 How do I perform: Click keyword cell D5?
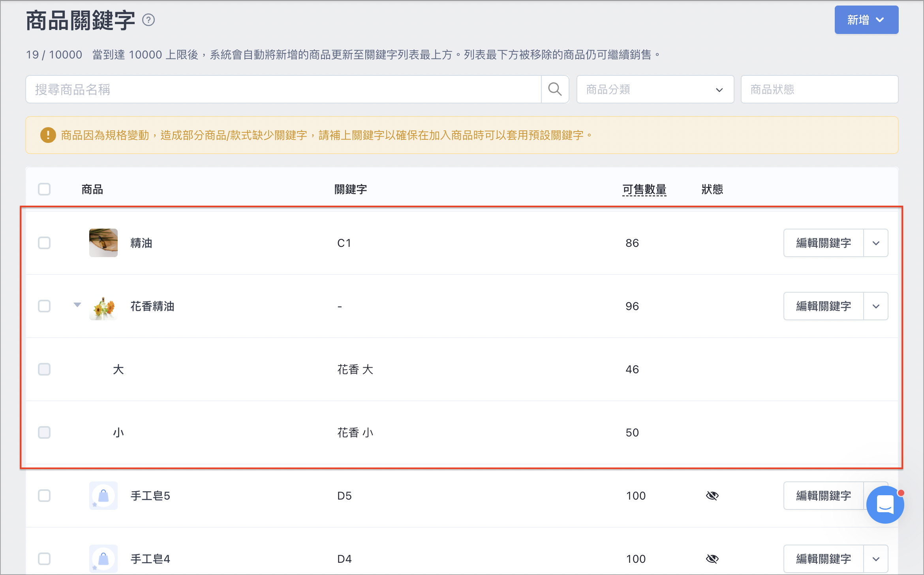(x=344, y=496)
